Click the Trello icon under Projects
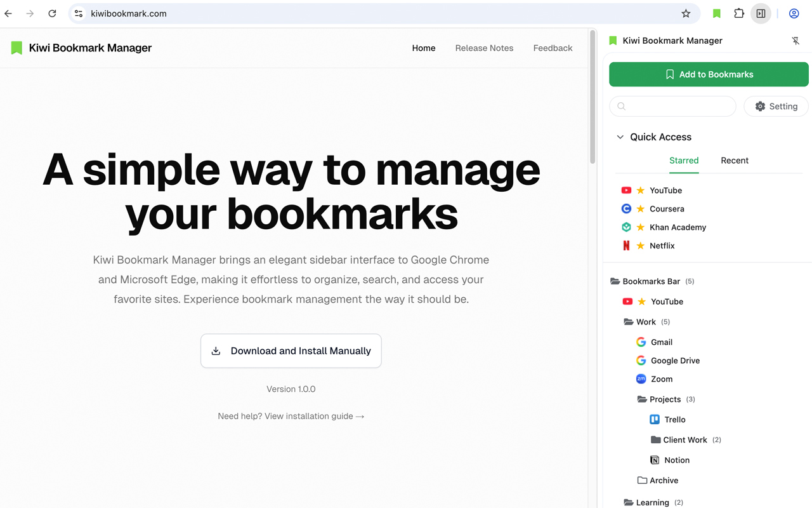This screenshot has height=508, width=812. (654, 419)
